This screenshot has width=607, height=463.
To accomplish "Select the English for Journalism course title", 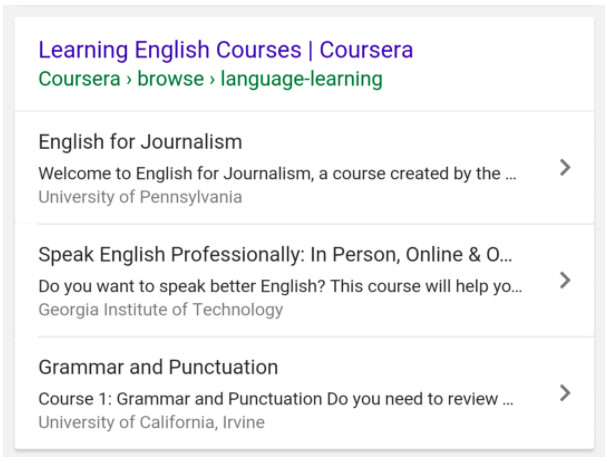I will 140,142.
